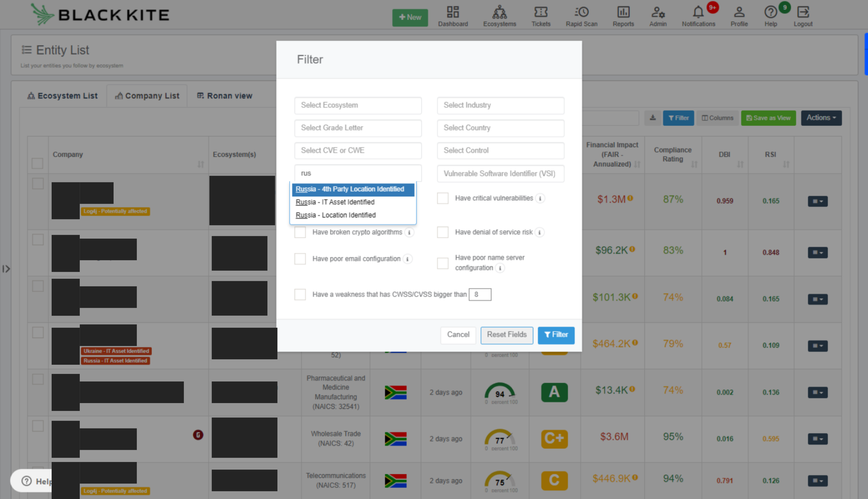Open the Select CVE or CWE dropdown
Screen dimensions: 868x499
coord(358,151)
